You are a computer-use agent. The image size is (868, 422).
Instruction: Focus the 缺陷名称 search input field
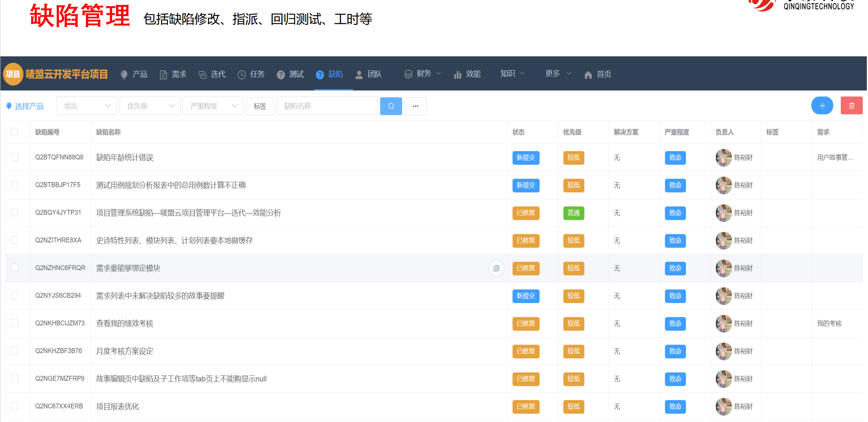coord(327,106)
